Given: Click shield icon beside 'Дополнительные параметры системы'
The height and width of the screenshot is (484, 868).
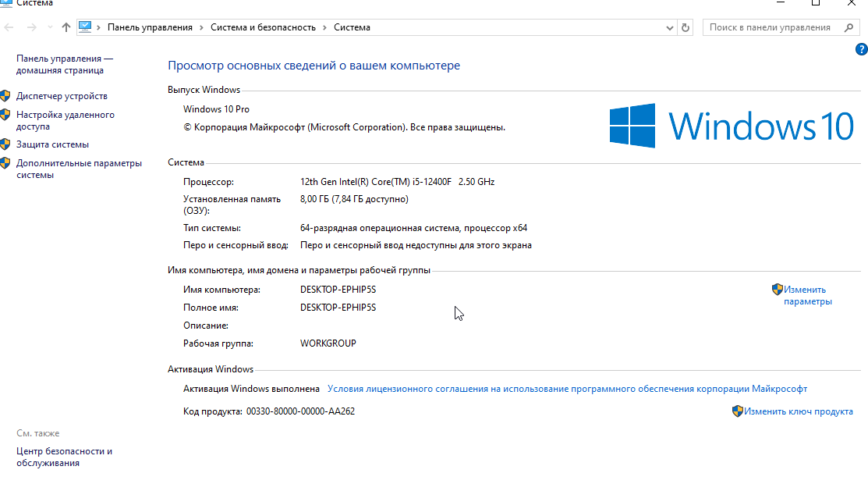Looking at the screenshot, I should (x=5, y=163).
